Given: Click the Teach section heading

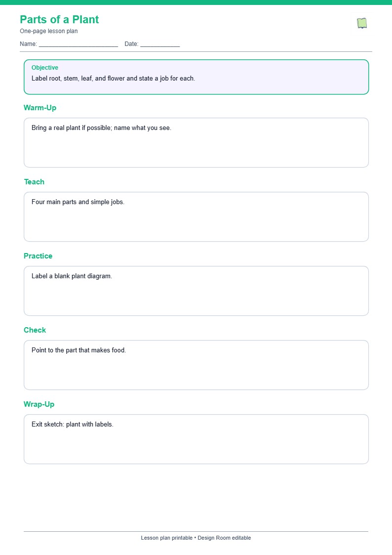Looking at the screenshot, I should pyautogui.click(x=34, y=182).
